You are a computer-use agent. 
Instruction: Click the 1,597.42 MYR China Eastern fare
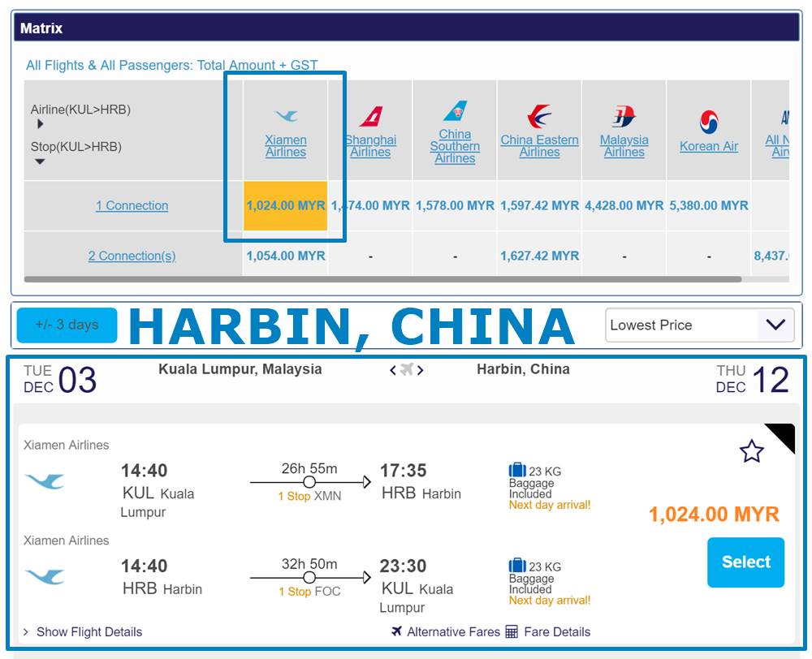click(540, 205)
